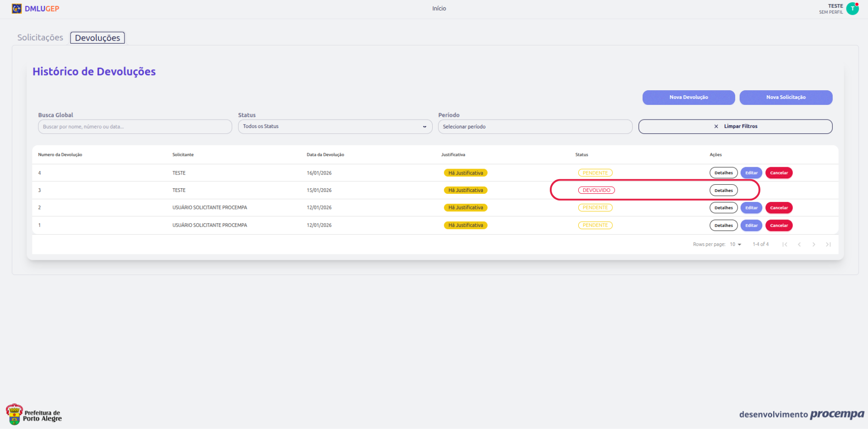The width and height of the screenshot is (868, 433).
Task: Click the previous page chevron
Action: (799, 245)
